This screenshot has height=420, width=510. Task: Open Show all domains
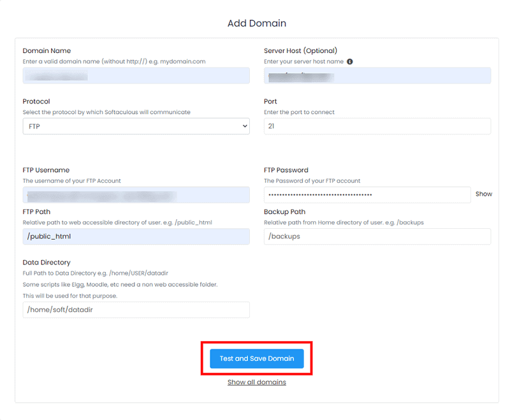pos(256,382)
